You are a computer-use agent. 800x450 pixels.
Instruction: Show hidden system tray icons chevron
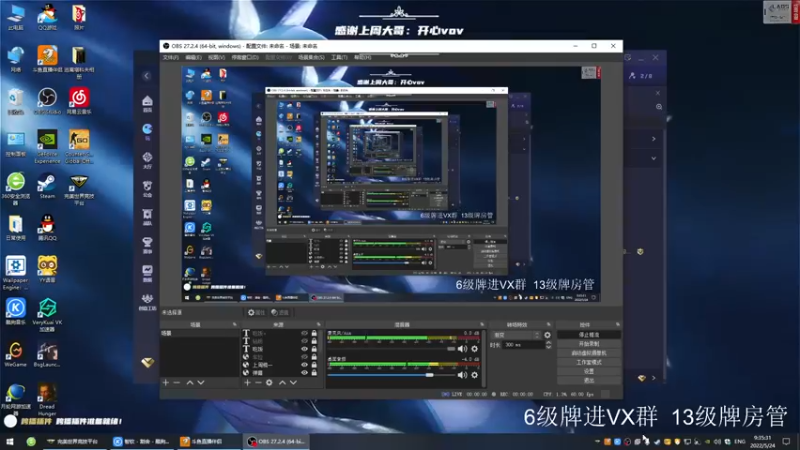pyautogui.click(x=597, y=441)
